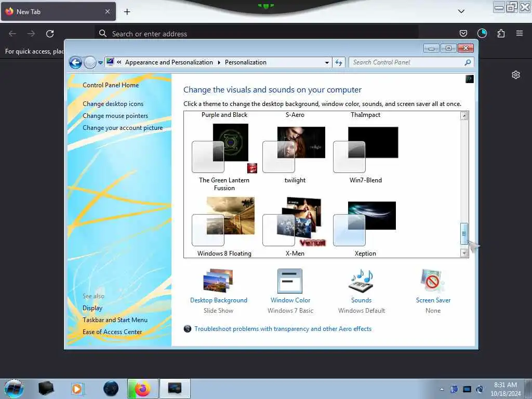Open the Windows Start orb
Screen dimensions: 532x399
click(x=14, y=389)
